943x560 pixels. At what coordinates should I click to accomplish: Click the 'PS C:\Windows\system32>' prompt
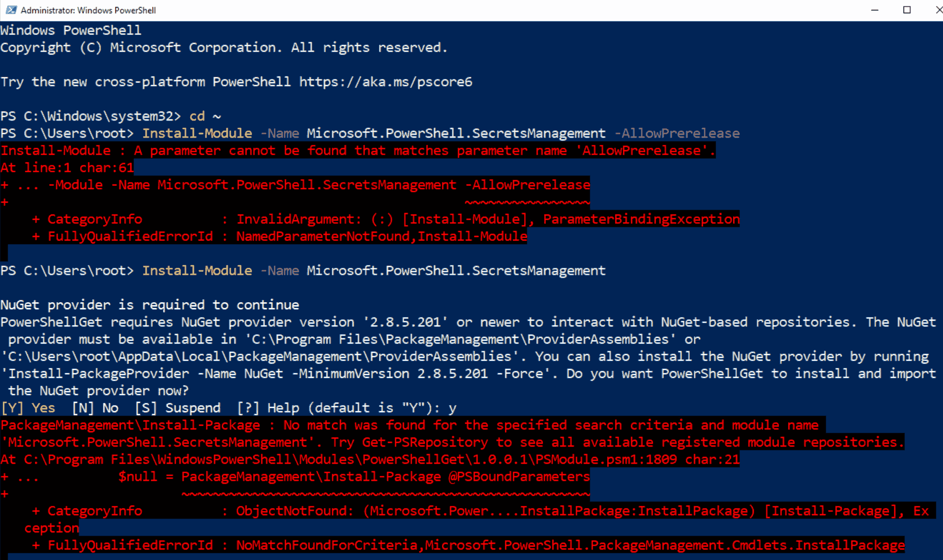pos(91,116)
